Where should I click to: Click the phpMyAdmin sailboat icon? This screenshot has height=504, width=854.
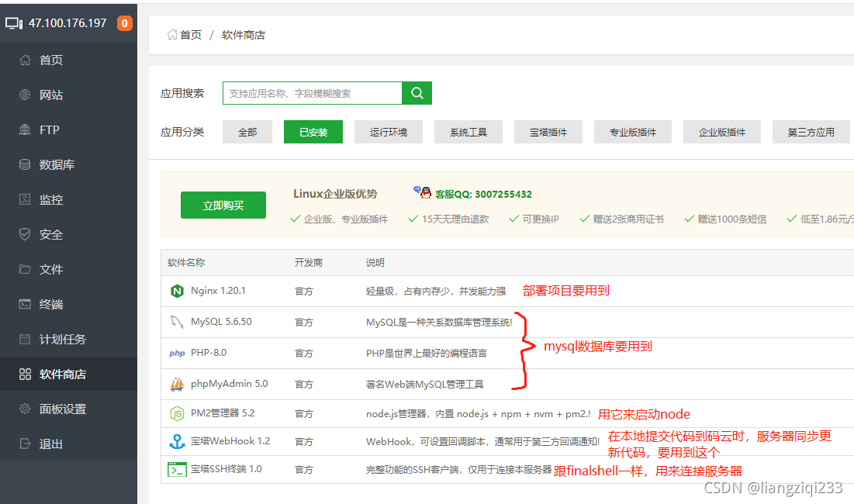point(177,385)
